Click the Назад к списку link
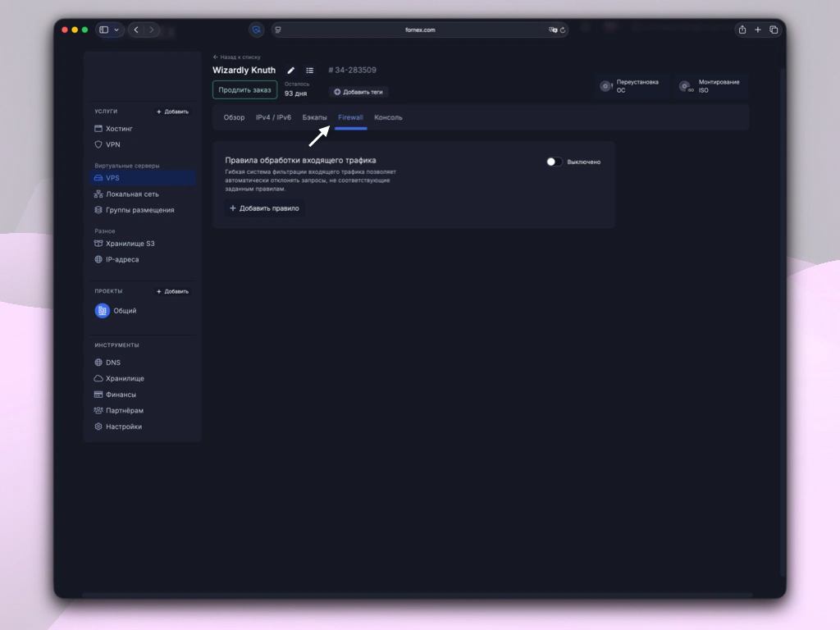The width and height of the screenshot is (840, 630). click(x=236, y=57)
